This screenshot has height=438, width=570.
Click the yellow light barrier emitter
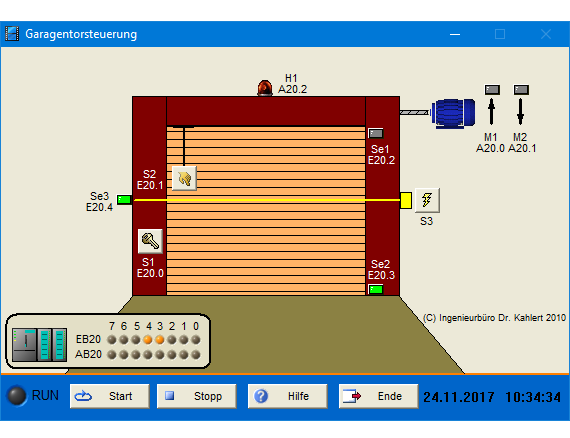pos(406,200)
